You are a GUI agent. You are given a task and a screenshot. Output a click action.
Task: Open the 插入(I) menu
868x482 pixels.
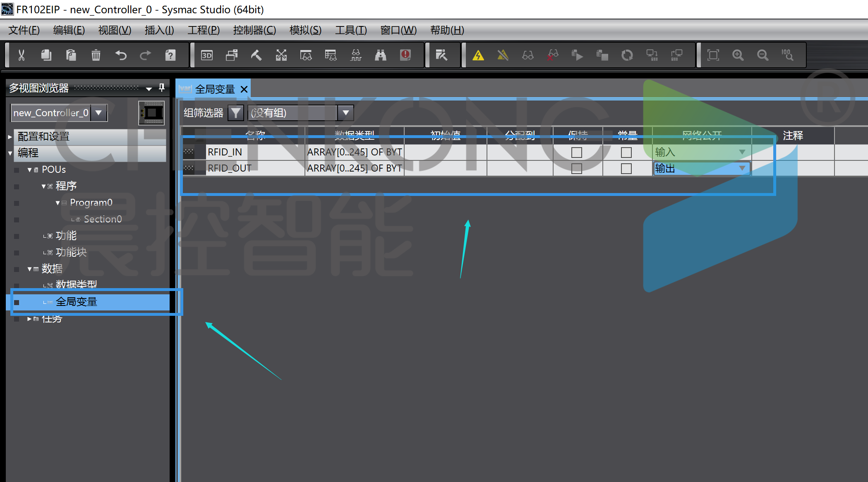159,30
